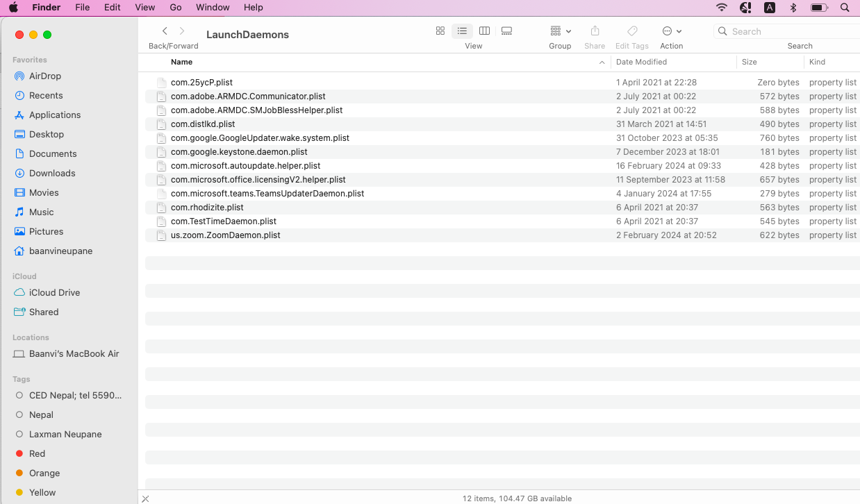Focus the Finder Search field
This screenshot has height=504, width=860.
pyautogui.click(x=788, y=31)
